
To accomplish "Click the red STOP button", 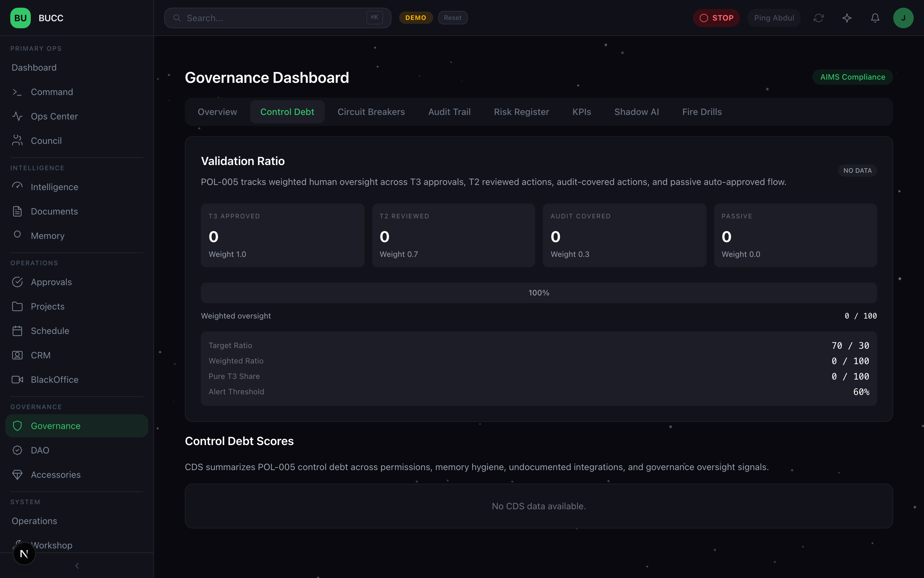I will [716, 18].
